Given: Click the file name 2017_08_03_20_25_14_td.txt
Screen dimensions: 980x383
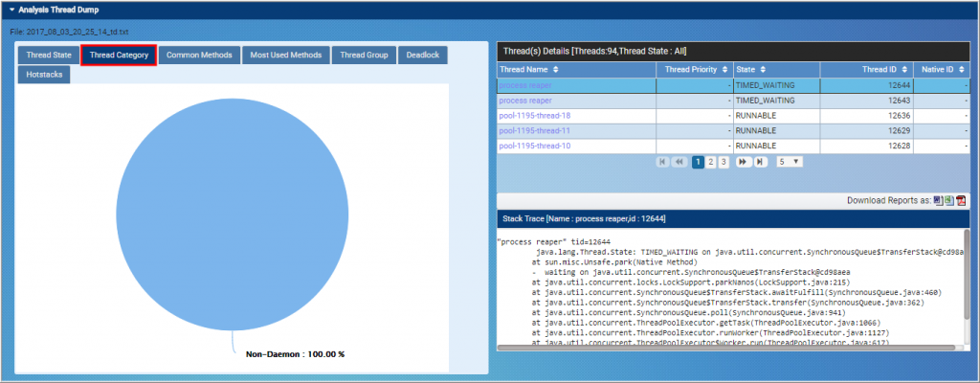Looking at the screenshot, I should click(x=78, y=32).
